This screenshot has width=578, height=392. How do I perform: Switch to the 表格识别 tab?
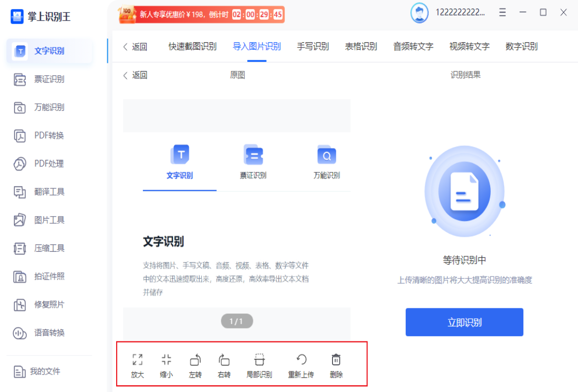360,46
